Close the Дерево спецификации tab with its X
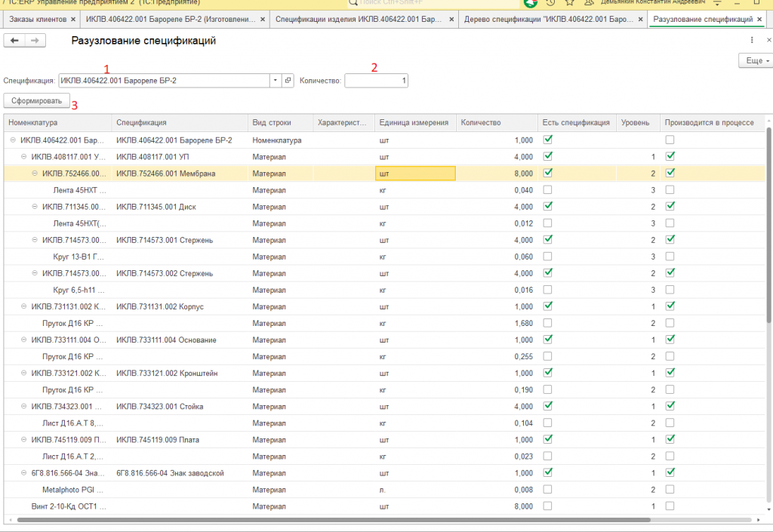This screenshot has width=773, height=532. 640,18
